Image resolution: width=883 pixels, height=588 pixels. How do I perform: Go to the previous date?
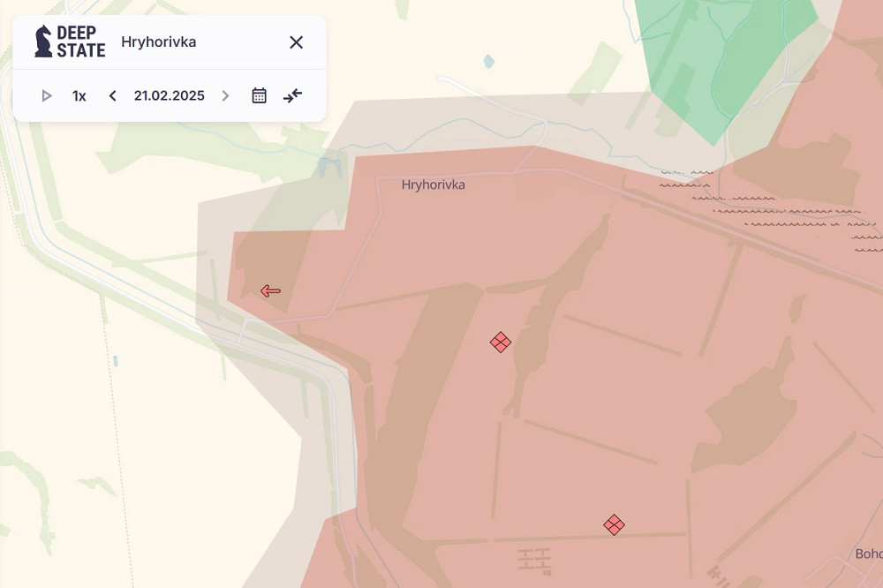(112, 95)
